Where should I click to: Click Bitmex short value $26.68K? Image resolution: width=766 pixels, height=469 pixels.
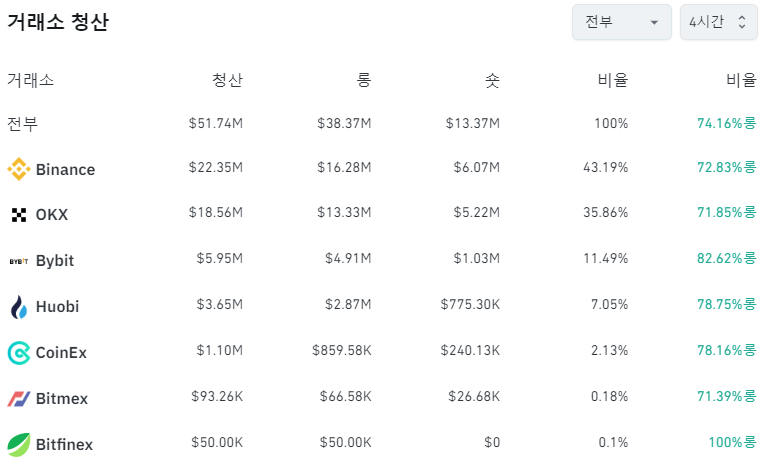(x=474, y=397)
